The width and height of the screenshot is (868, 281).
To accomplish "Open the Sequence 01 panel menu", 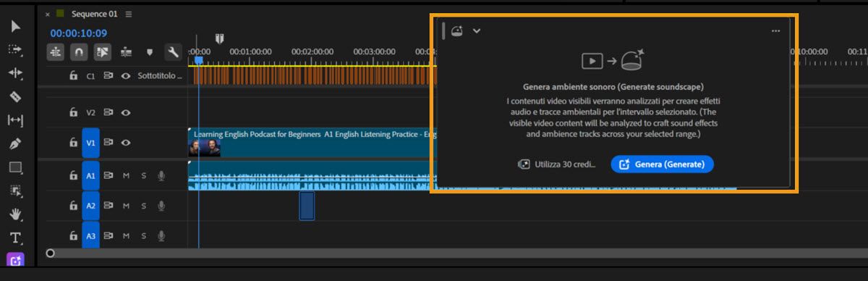I will tap(129, 14).
